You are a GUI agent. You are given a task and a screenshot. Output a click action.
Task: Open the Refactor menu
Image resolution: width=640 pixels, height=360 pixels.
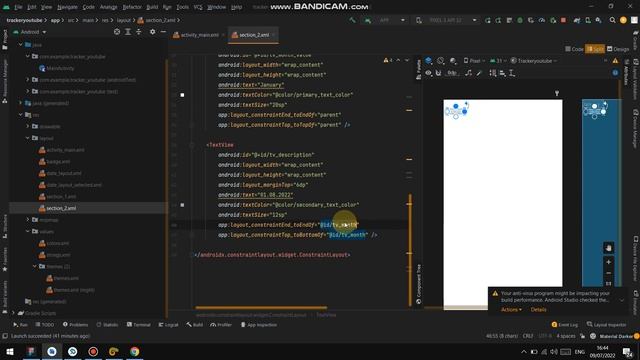(132, 7)
